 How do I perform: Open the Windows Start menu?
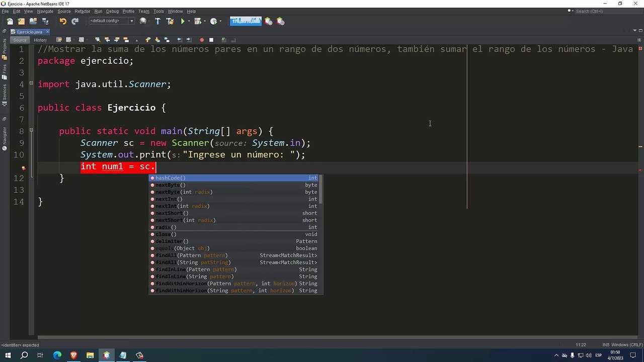click(x=8, y=355)
